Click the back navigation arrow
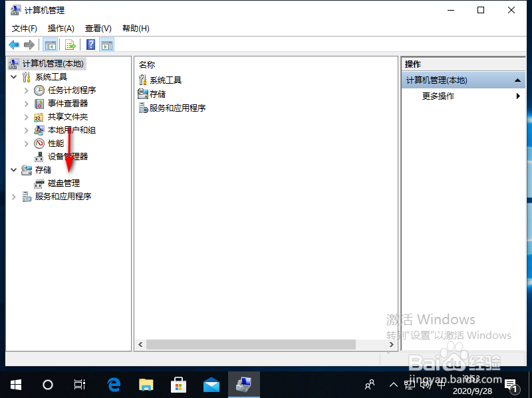 point(14,45)
